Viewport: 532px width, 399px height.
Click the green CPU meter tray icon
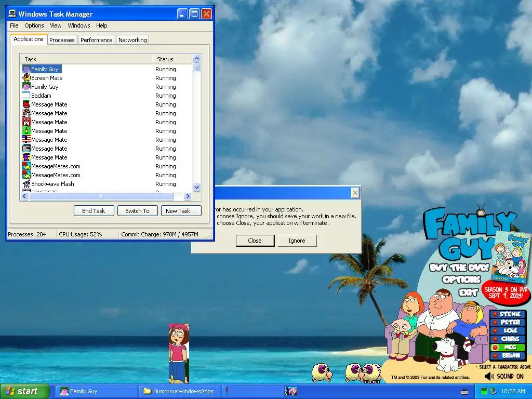[x=484, y=391]
